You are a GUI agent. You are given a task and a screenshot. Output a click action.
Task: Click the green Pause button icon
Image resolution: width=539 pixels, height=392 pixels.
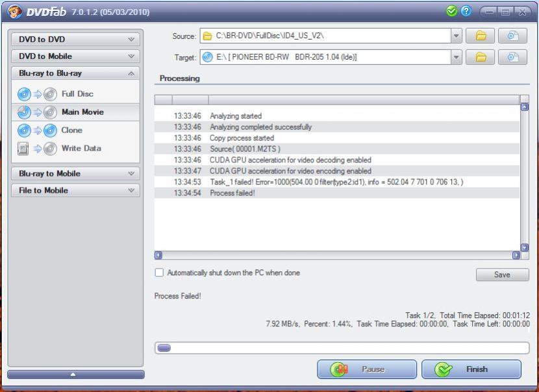coord(339,369)
